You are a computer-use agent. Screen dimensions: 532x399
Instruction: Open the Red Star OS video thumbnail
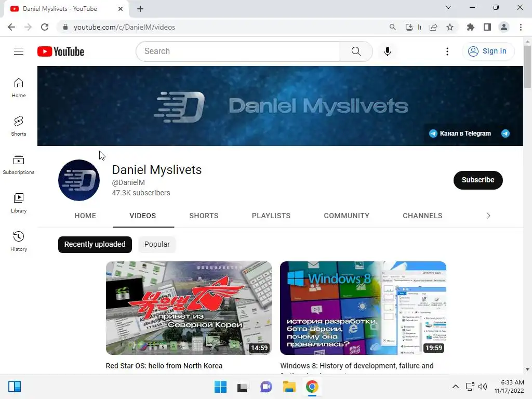[x=189, y=308]
